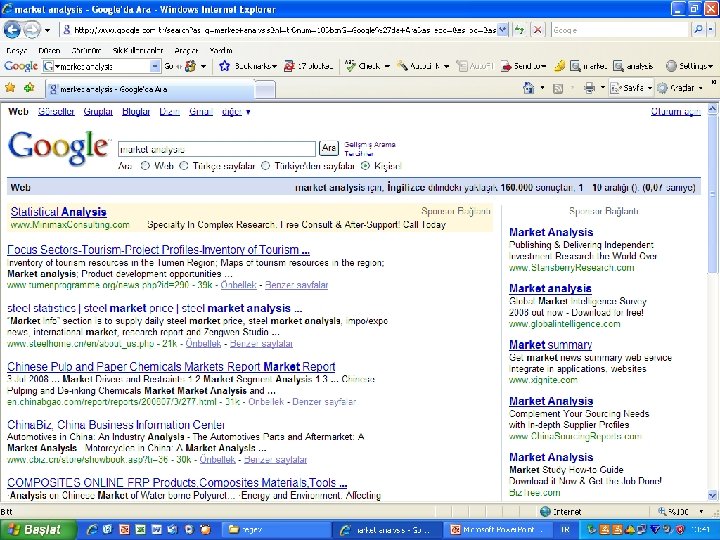Open the recent pages arrow beside the Forward button
This screenshot has height=540, width=720.
click(48, 30)
